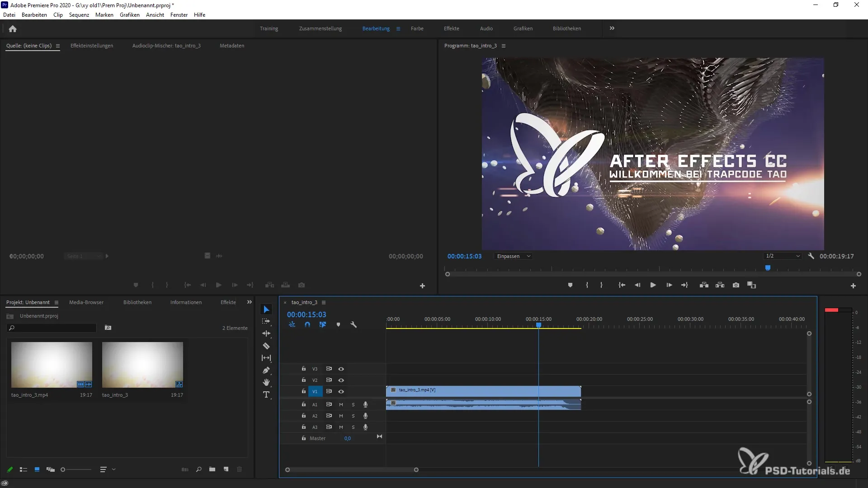868x488 pixels.
Task: Click Export Frame camera icon in Program monitor
Action: tap(736, 285)
